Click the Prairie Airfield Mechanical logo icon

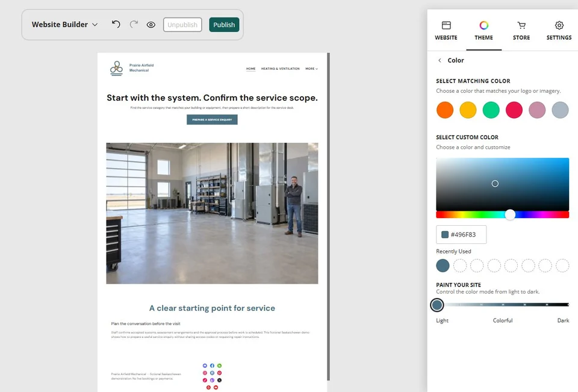[116, 68]
